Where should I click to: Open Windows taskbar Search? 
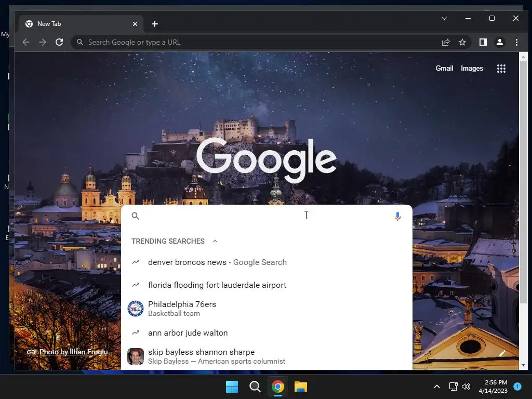pos(255,387)
